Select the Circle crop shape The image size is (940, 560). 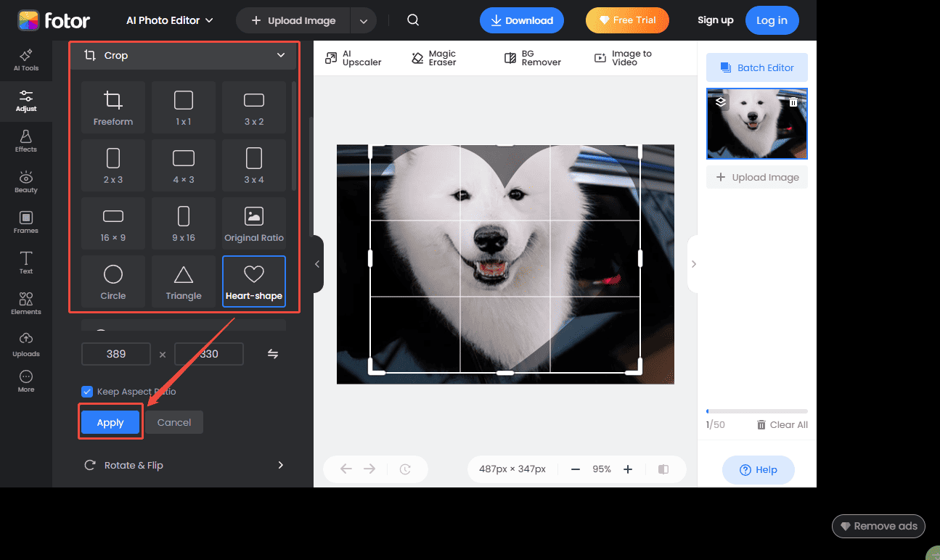click(x=113, y=281)
